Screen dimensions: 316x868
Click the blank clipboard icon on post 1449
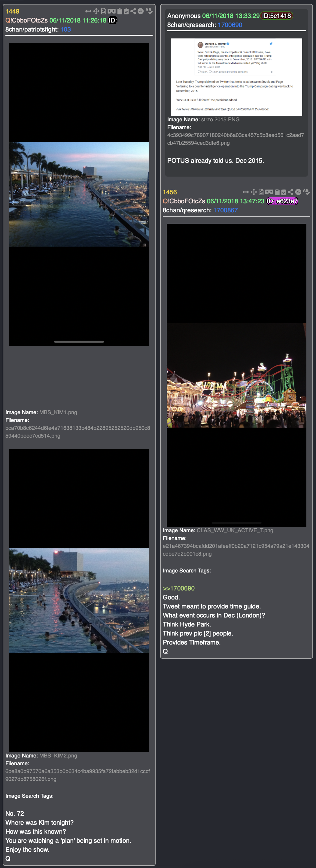(x=120, y=11)
